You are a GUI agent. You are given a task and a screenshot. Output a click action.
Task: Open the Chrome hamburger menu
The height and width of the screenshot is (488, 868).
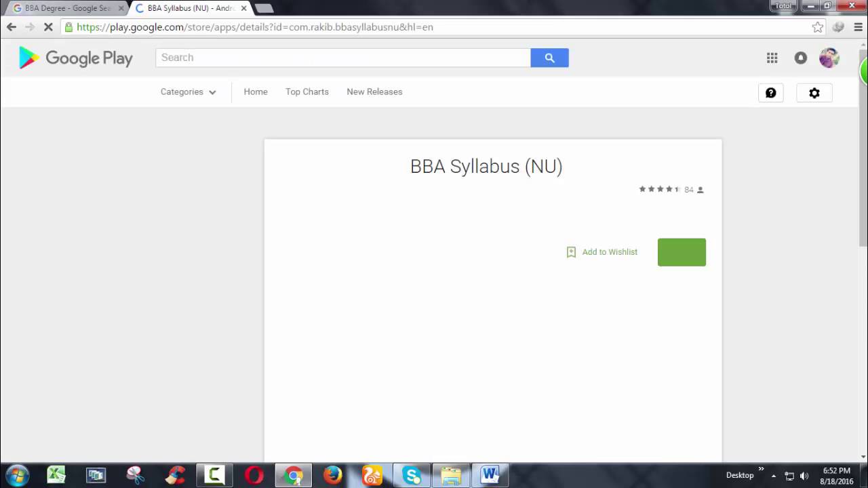[858, 27]
